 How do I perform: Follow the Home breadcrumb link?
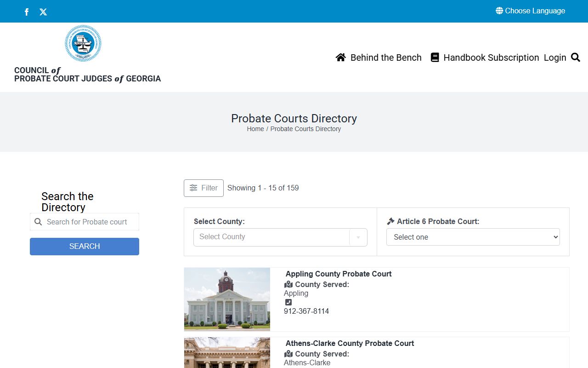pos(255,129)
